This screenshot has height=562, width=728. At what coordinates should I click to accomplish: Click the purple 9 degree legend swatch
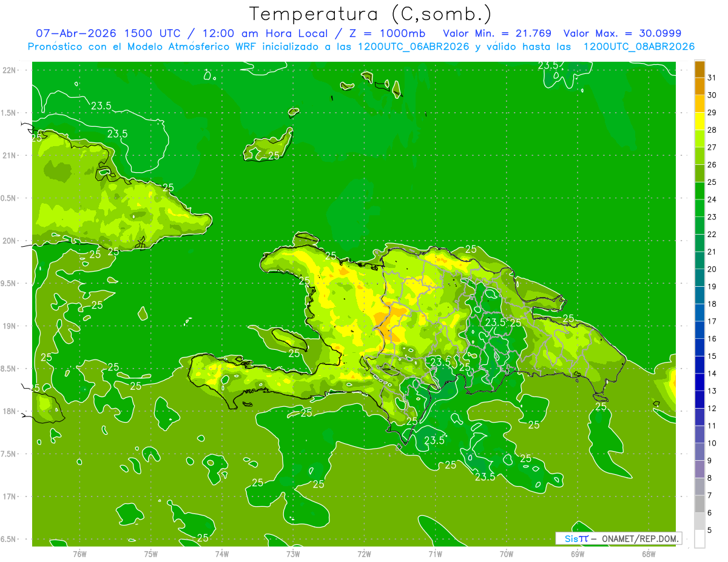pyautogui.click(x=699, y=452)
